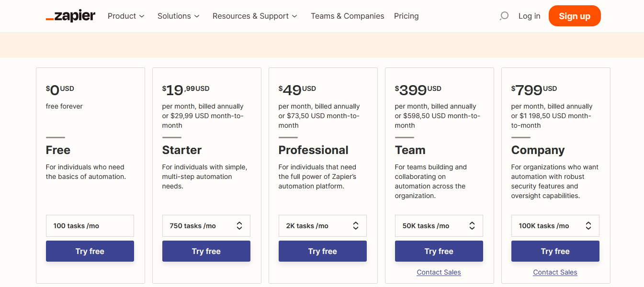Click the 'free forever' text

click(x=64, y=106)
